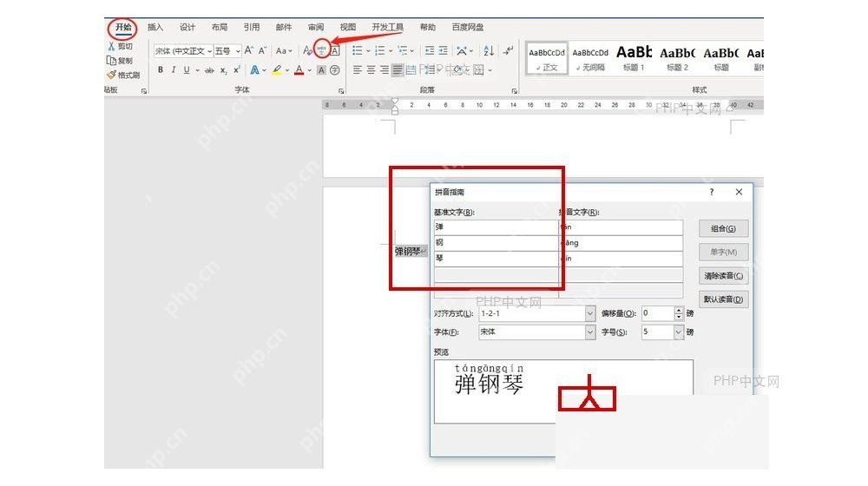Toggle show paragraph marks icon
The image size is (868, 486).
[x=508, y=51]
